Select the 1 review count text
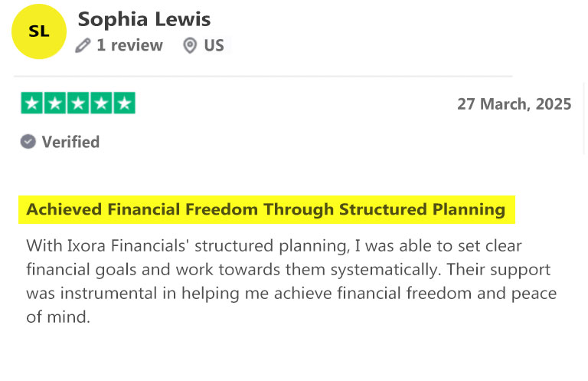This screenshot has width=588, height=381. click(x=129, y=45)
